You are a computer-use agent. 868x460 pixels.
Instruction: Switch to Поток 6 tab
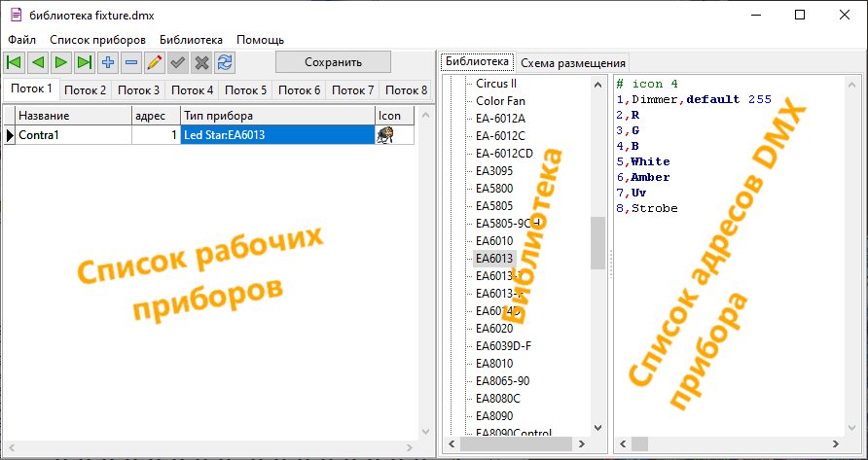click(x=300, y=89)
